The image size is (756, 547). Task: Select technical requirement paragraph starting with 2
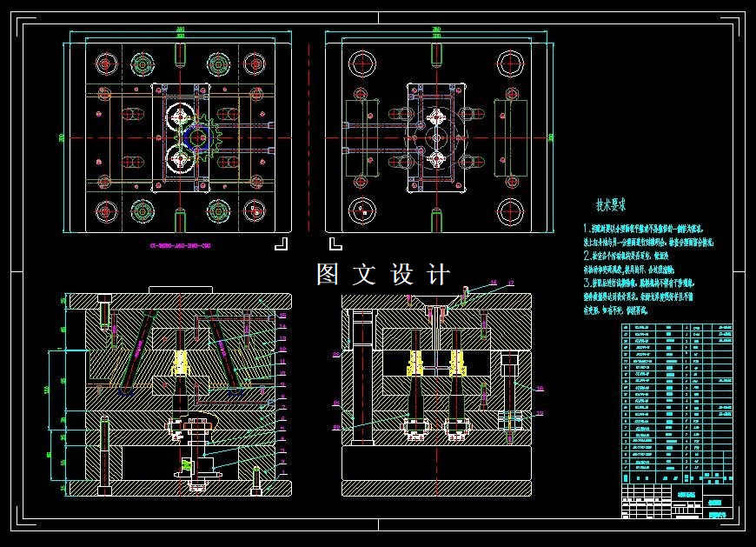coord(629,263)
